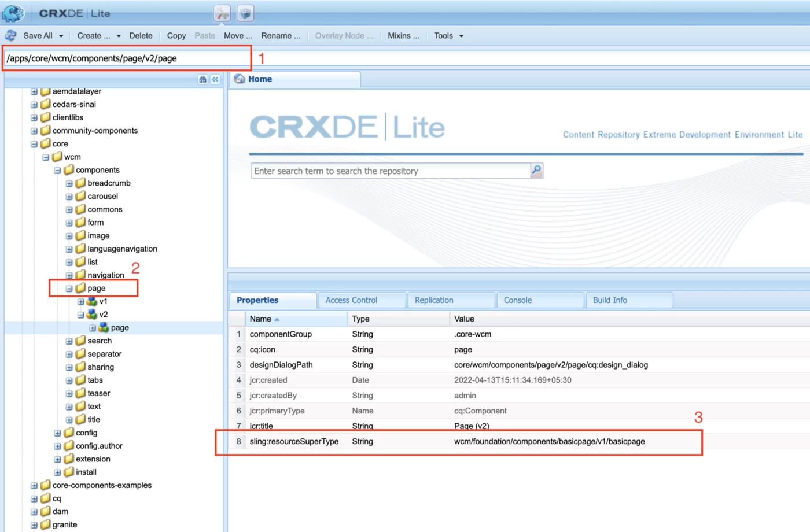Click the core-components-examples folder icon
This screenshot has height=532, width=810.
pyautogui.click(x=45, y=485)
